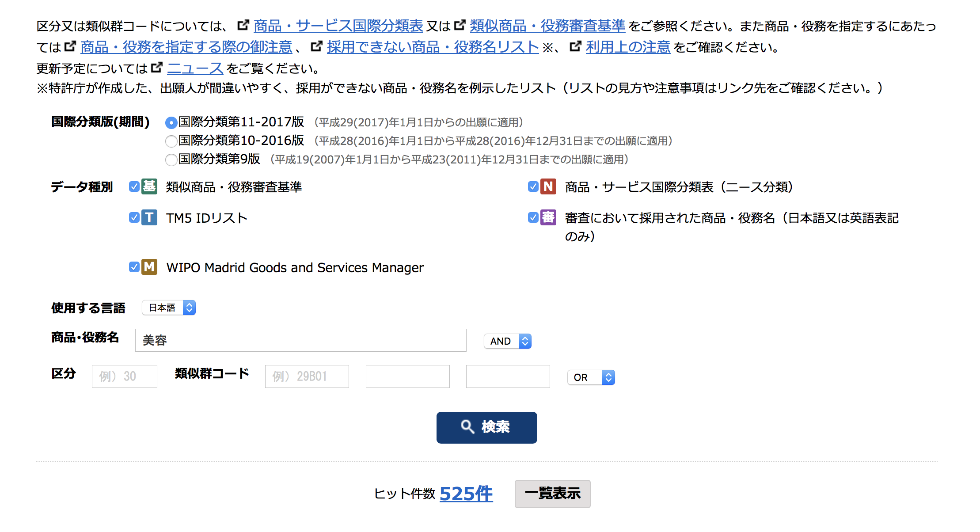Click external link icon before 類似商品・役務審査基準 link
Image resolution: width=980 pixels, height=532 pixels.
click(x=460, y=25)
